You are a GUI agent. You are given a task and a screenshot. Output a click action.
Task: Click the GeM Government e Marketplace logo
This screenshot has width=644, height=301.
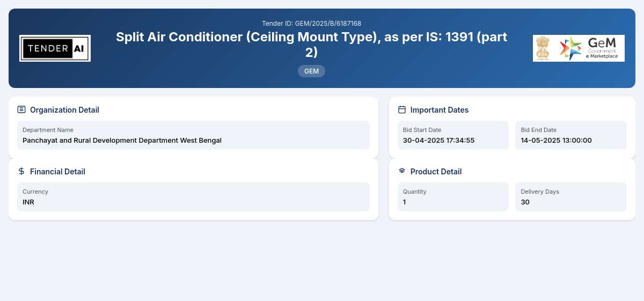click(x=589, y=48)
